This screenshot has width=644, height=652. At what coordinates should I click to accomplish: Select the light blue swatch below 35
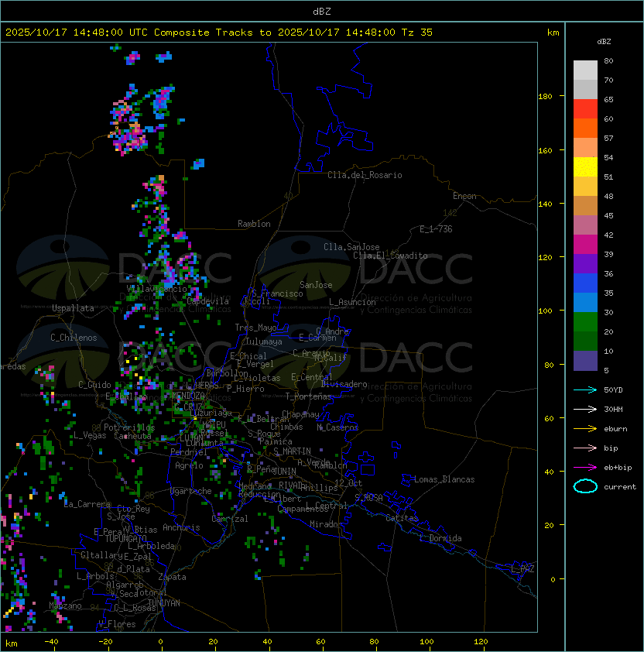pyautogui.click(x=585, y=302)
